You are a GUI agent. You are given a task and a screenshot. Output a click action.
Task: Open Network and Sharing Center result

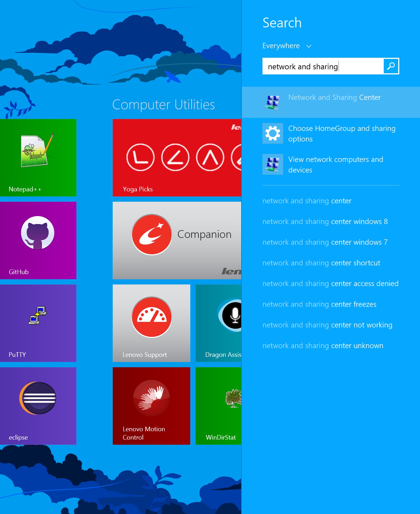[331, 102]
